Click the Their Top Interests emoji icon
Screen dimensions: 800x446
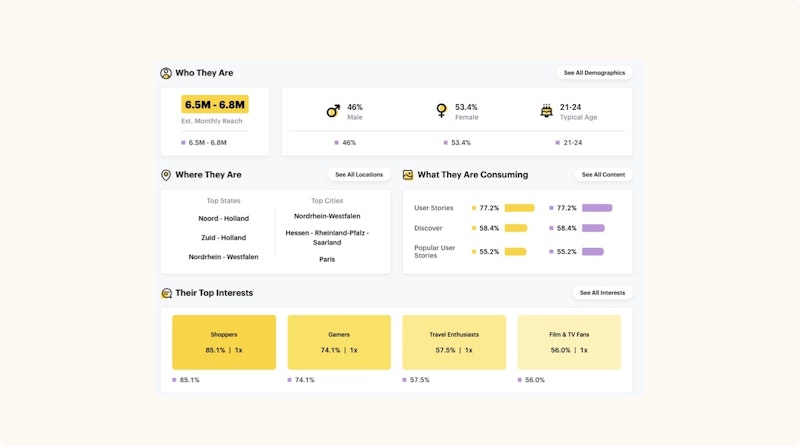[x=166, y=293]
